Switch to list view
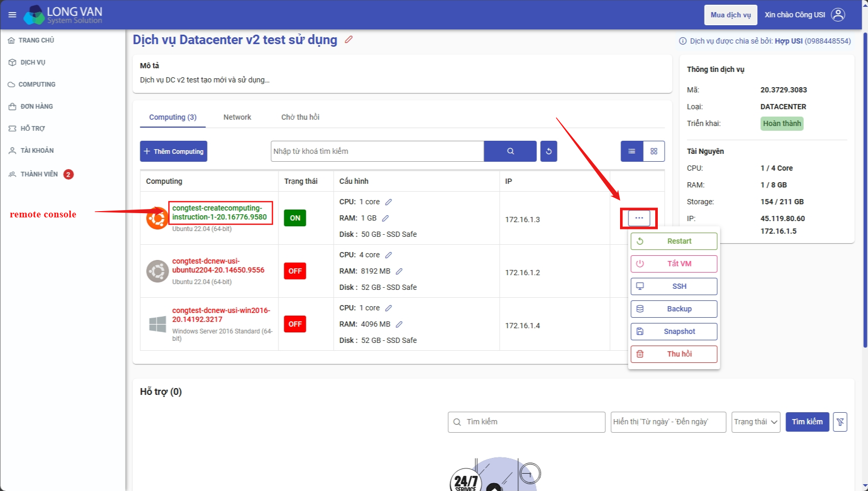 pyautogui.click(x=632, y=151)
